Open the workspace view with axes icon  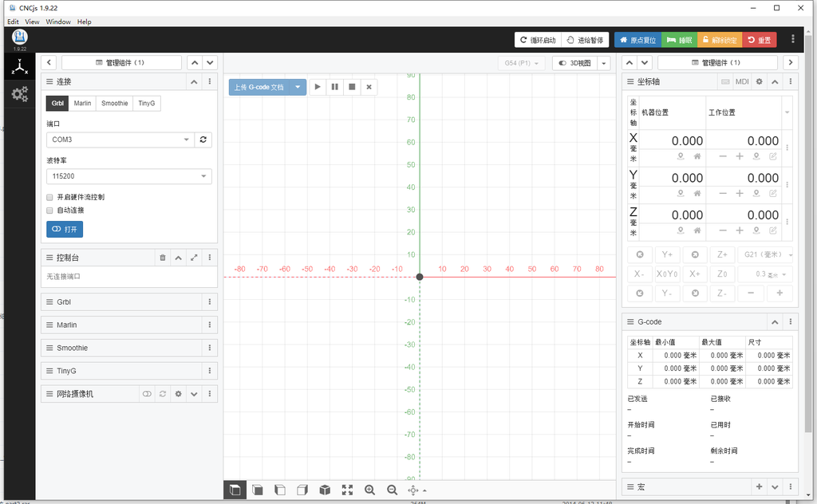pyautogui.click(x=20, y=67)
